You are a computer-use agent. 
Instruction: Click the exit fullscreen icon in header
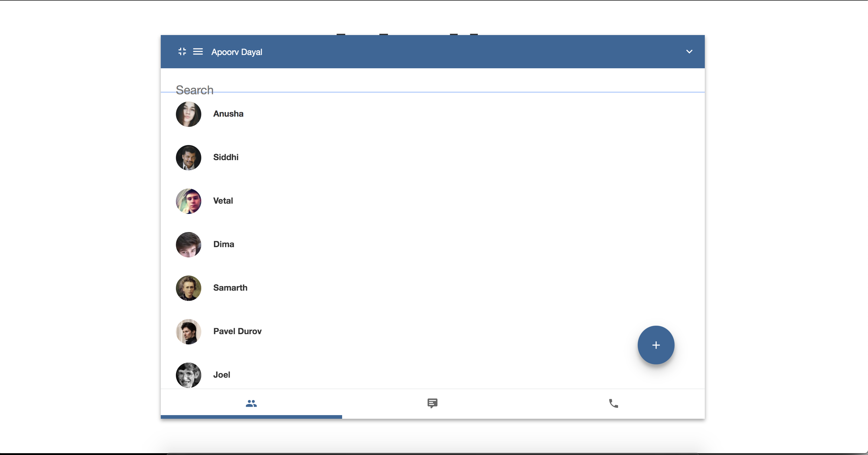pyautogui.click(x=182, y=52)
